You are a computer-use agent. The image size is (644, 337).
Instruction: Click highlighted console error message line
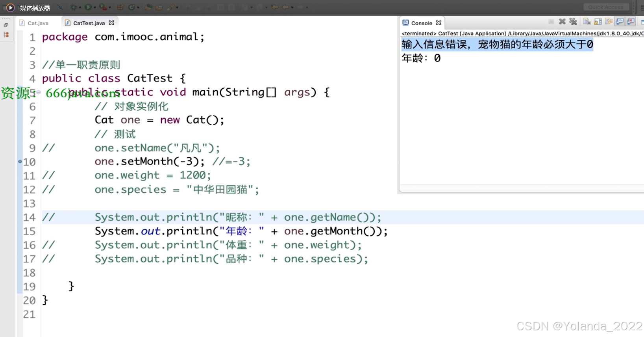(x=497, y=44)
